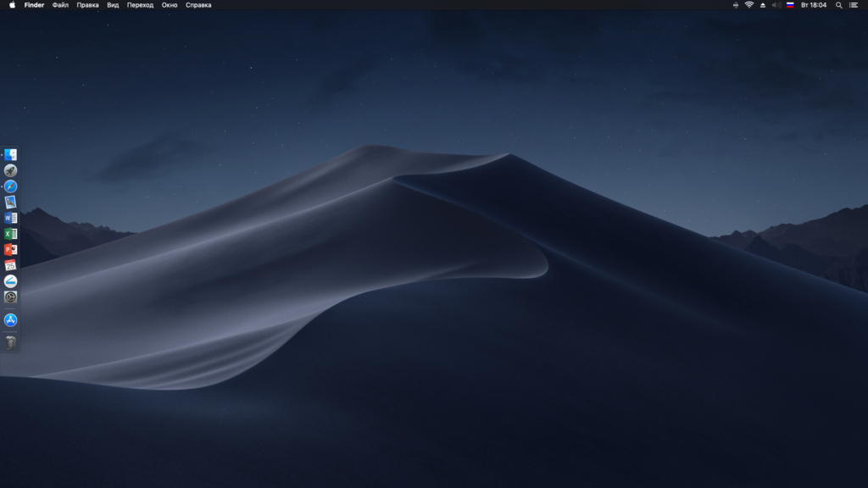Open the Trash in the Dock
868x488 pixels.
click(x=10, y=342)
